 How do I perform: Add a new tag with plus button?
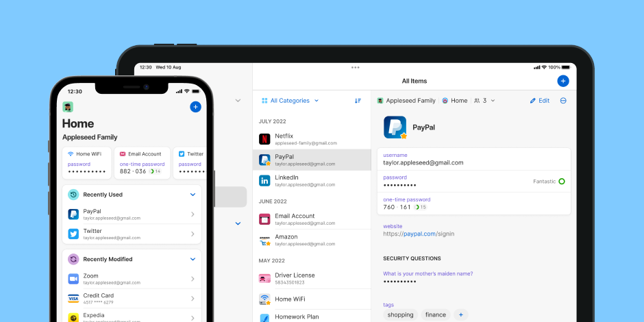461,315
